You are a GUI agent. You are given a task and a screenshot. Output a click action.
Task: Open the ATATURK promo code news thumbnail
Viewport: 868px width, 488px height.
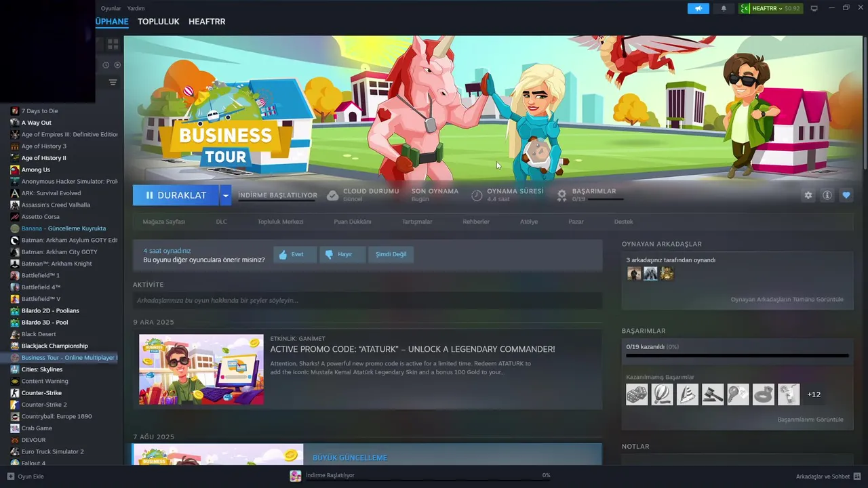point(201,369)
